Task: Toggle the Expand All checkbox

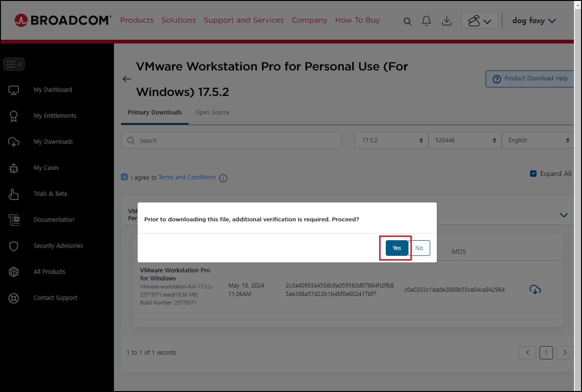Action: (533, 174)
